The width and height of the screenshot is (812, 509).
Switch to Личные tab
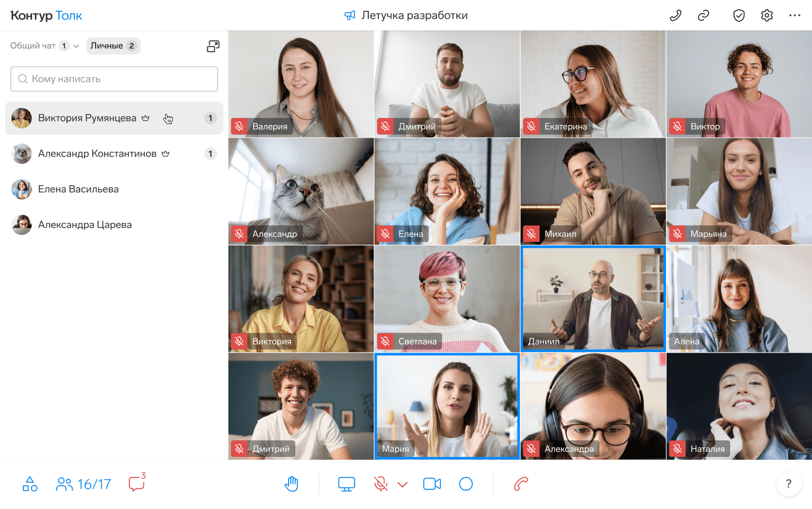(113, 46)
